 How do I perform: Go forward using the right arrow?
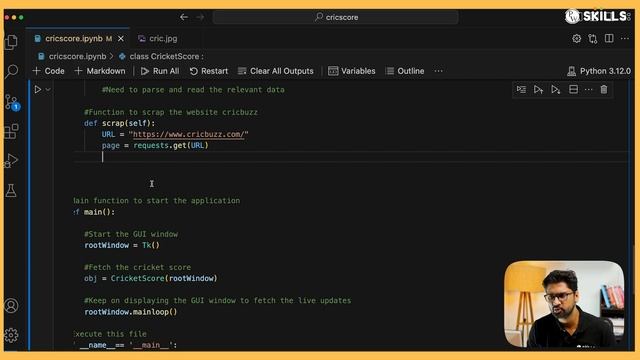pos(200,17)
